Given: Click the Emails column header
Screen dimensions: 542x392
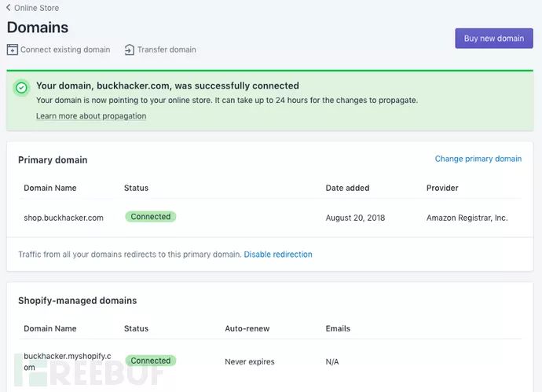Looking at the screenshot, I should click(338, 328).
